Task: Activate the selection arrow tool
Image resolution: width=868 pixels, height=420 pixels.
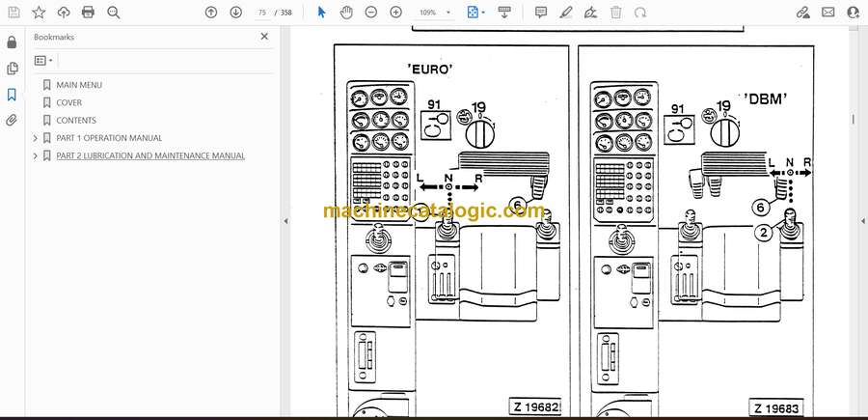Action: 321,13
